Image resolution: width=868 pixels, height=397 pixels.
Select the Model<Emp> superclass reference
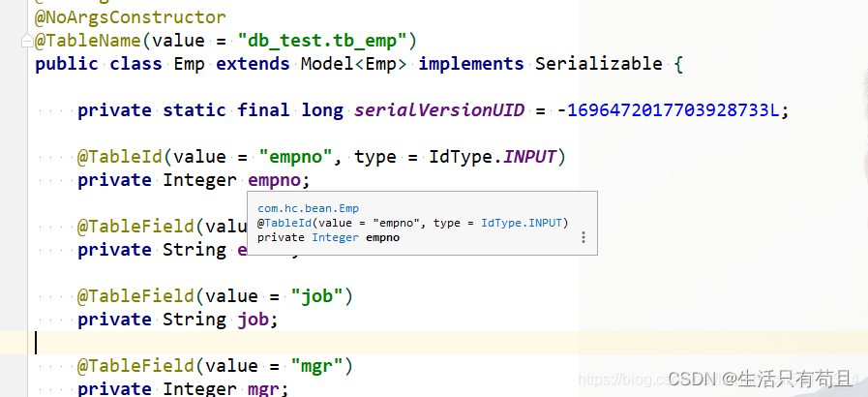(354, 64)
